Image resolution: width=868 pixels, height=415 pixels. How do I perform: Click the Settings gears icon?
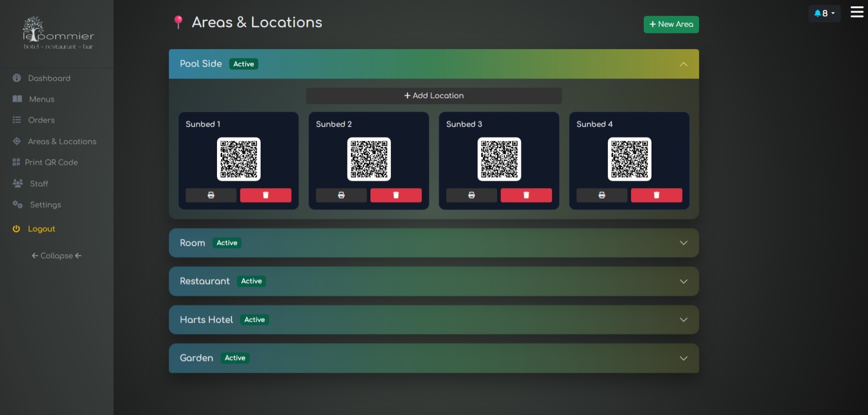coord(18,205)
